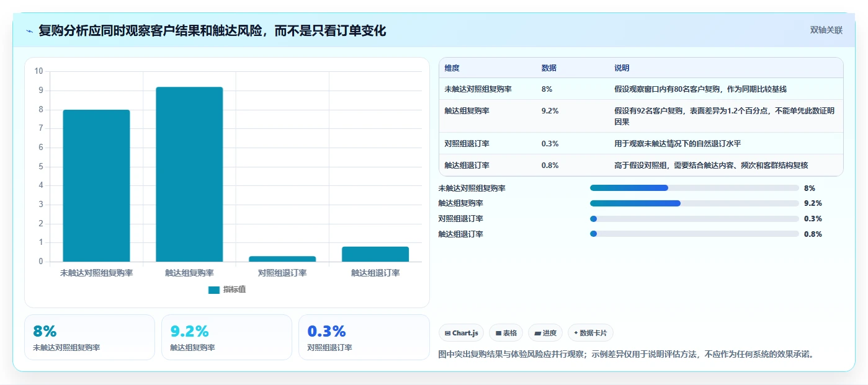
Task: Toggle the 指标值 legend color box
Action: pyautogui.click(x=214, y=290)
